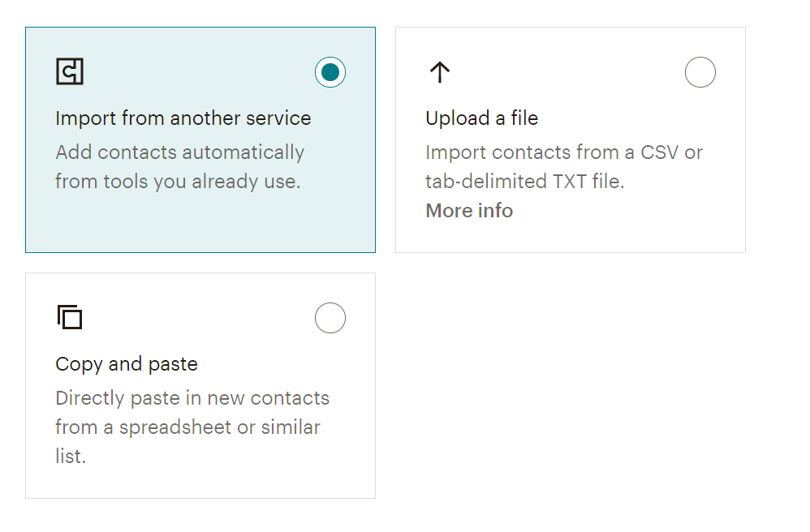810x532 pixels.
Task: Click the overlapping squares copy icon
Action: [x=70, y=317]
